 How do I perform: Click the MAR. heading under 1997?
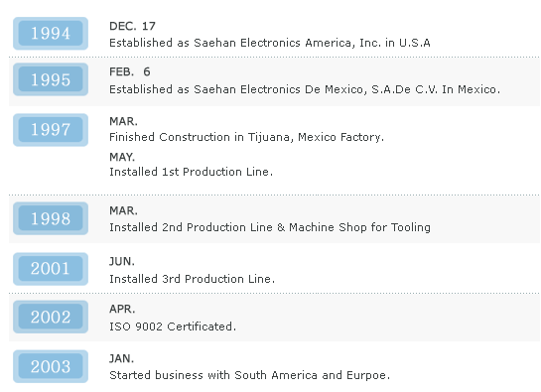pos(123,121)
